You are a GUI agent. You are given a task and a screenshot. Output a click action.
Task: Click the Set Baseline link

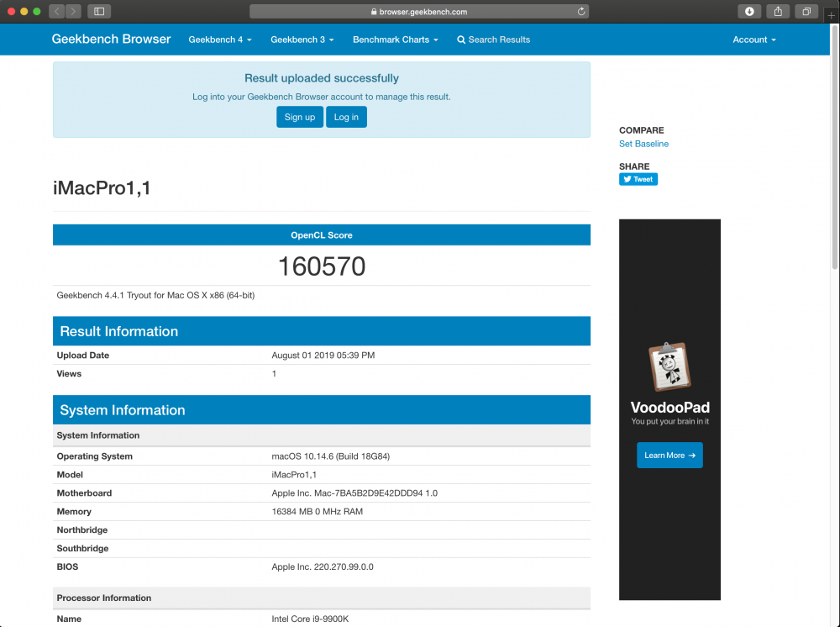[x=643, y=144]
